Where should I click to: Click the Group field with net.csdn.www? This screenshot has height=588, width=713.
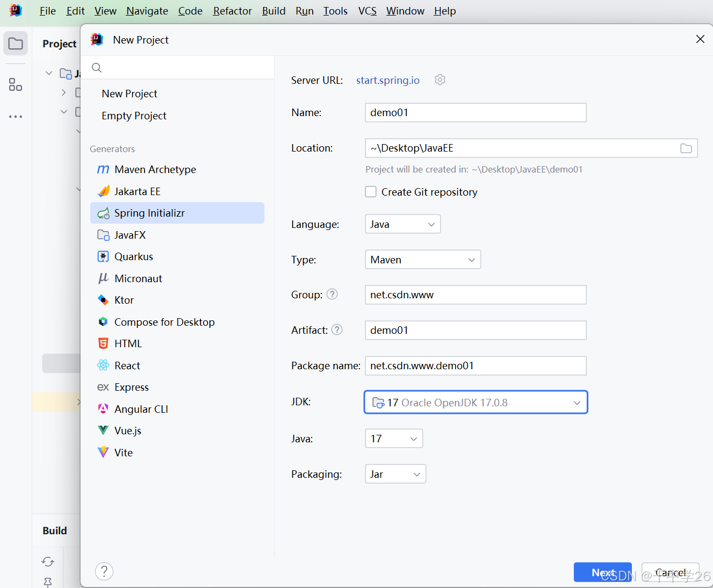coord(476,295)
